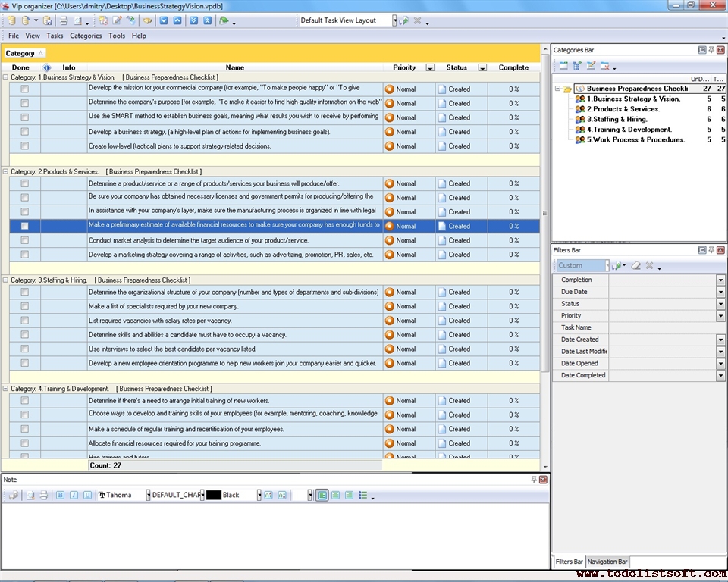Click the eraser clear-filter icon in Filters Bar
Screen dimensions: 728x582
636,266
